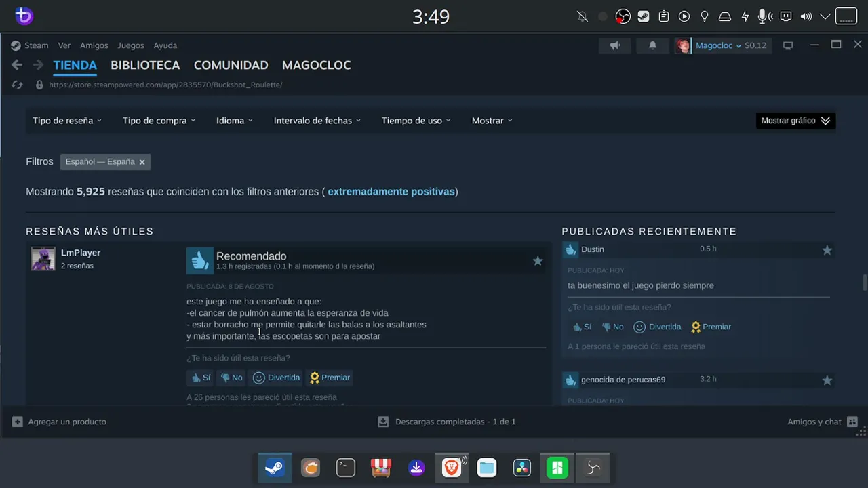868x488 pixels.
Task: Click the store URL address field
Action: point(166,85)
